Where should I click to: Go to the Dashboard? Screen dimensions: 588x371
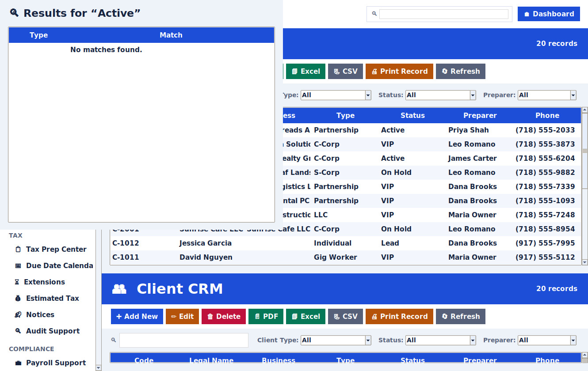pyautogui.click(x=549, y=14)
